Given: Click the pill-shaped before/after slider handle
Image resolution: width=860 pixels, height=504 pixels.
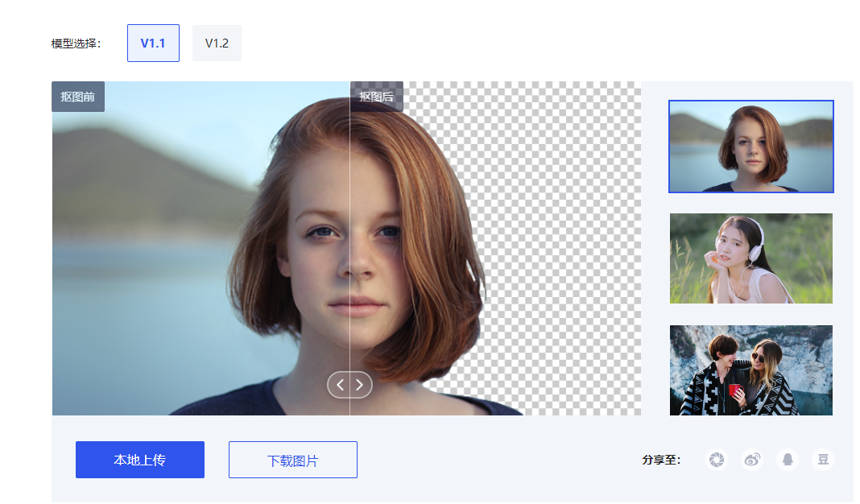Looking at the screenshot, I should click(349, 385).
